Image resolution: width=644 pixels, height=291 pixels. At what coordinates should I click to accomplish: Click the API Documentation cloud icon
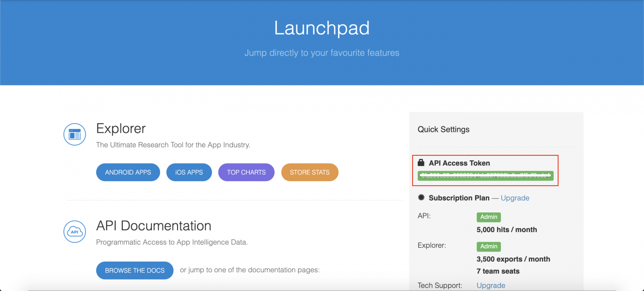click(75, 232)
